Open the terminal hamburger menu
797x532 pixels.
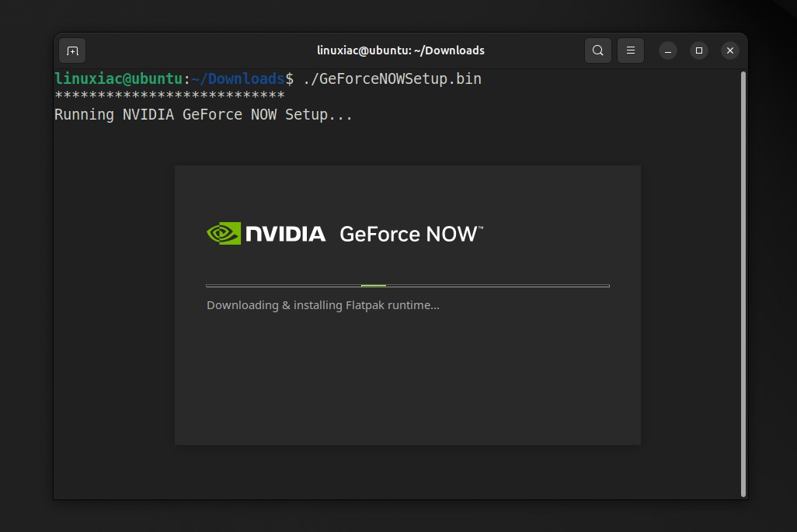(631, 50)
